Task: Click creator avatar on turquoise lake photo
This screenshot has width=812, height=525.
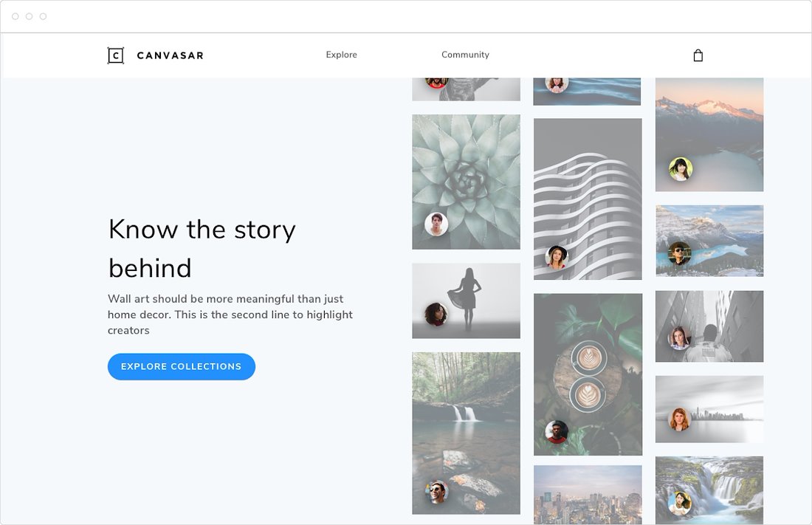Action: click(679, 253)
